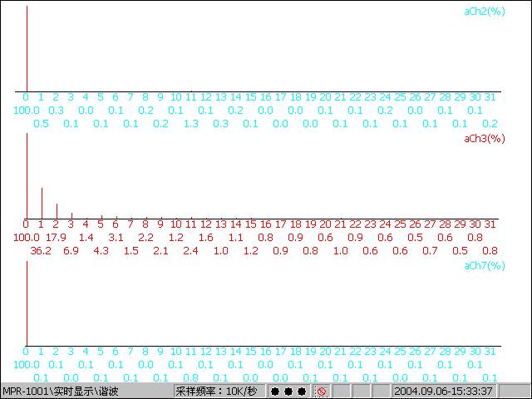Click the red fundamental bar in aCh2 chart
The image size is (532, 399).
click(27, 50)
